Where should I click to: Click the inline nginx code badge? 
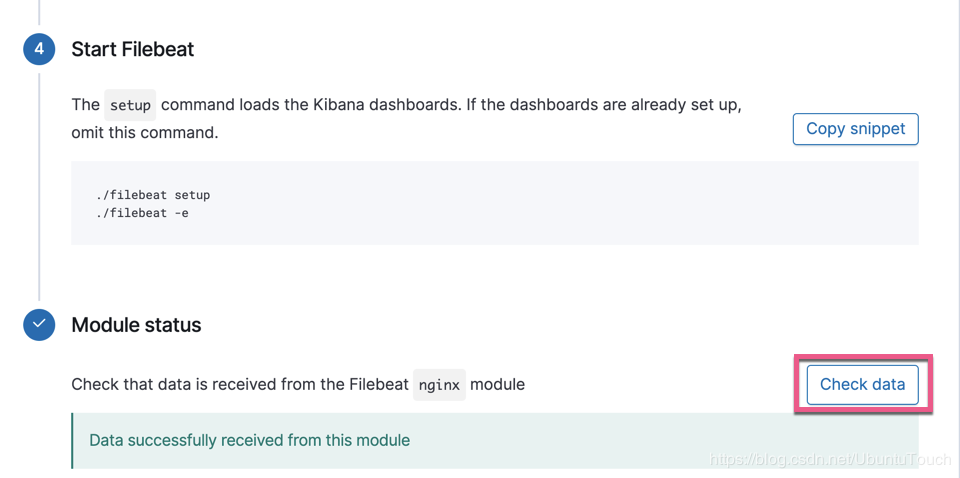coord(440,385)
